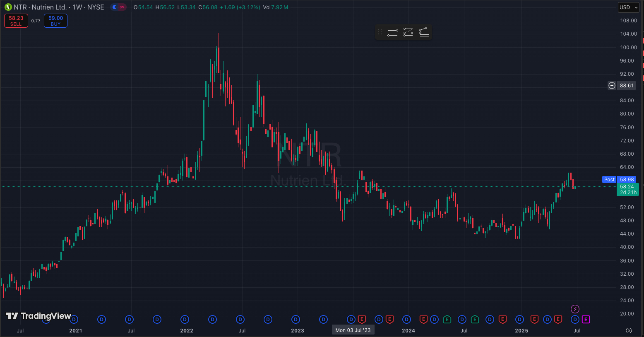Click the 2025 year label on time axis
Screen dimensions: 644x337
click(x=521, y=330)
